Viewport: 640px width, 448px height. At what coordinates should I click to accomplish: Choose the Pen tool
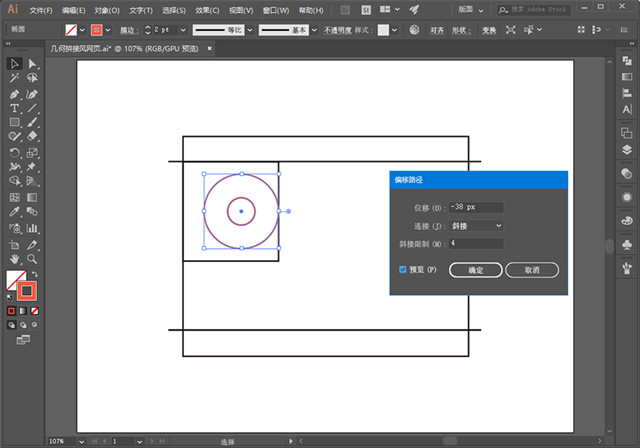[15, 93]
